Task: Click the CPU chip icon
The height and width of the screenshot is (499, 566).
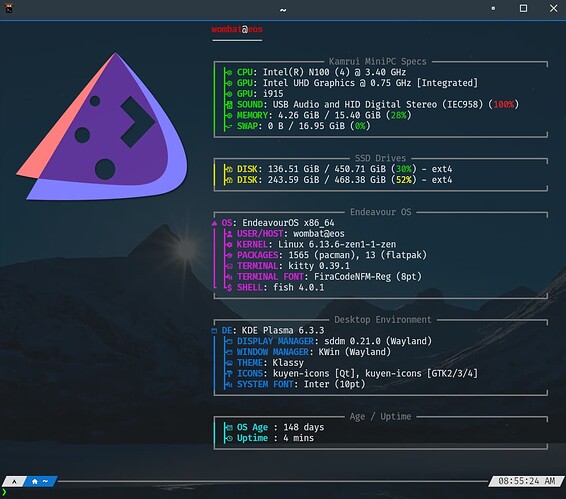Action: [x=229, y=72]
